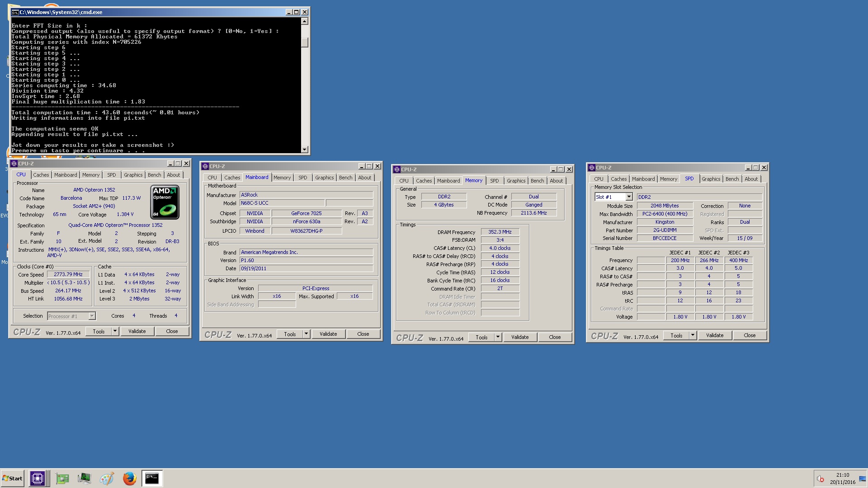Viewport: 868px width, 488px height.
Task: Open About tab in the CPU window
Action: (x=173, y=175)
